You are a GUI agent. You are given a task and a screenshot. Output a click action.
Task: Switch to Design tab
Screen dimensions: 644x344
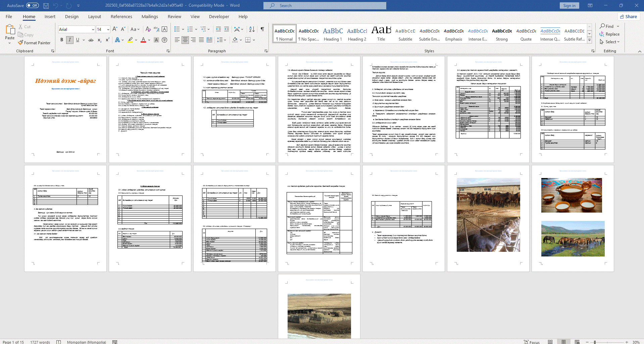click(x=72, y=16)
